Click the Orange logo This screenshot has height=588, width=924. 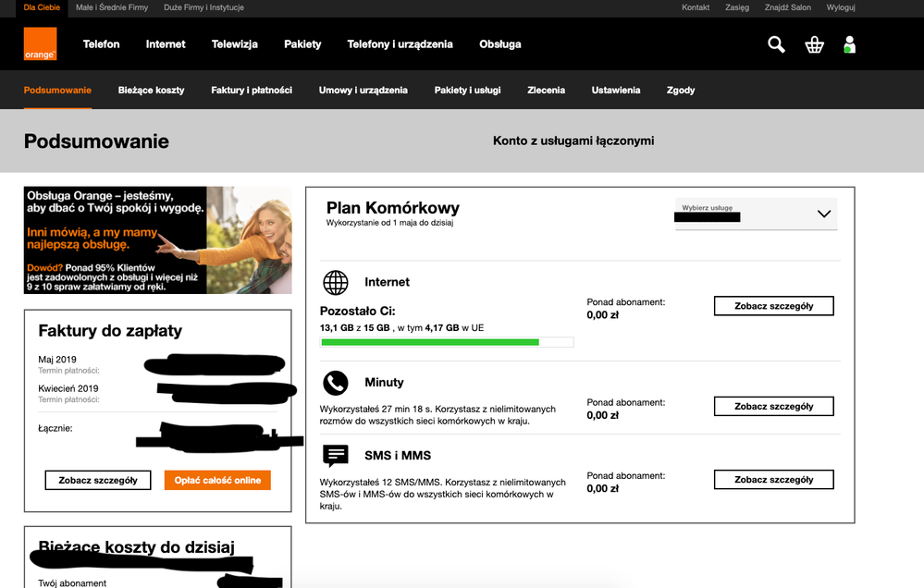[40, 43]
